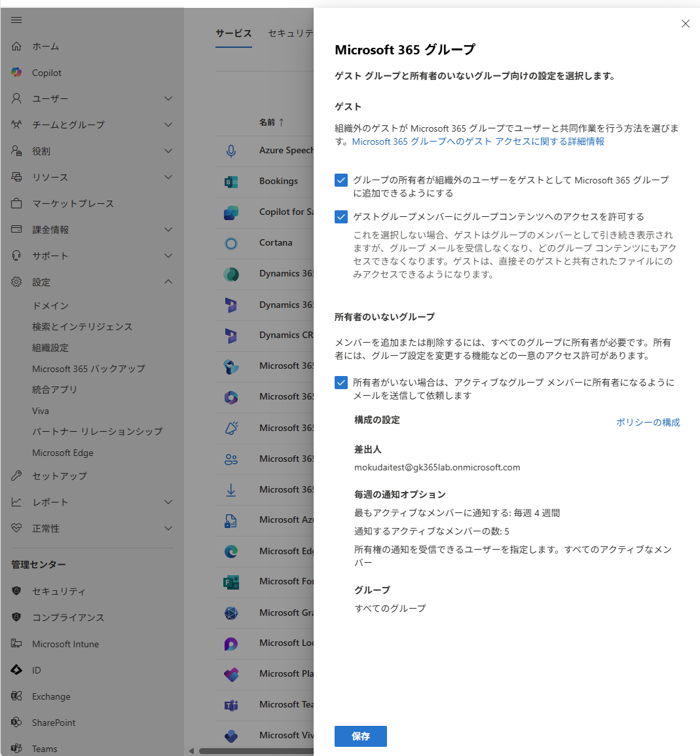Click the Microsoft Intune icon

(x=16, y=644)
